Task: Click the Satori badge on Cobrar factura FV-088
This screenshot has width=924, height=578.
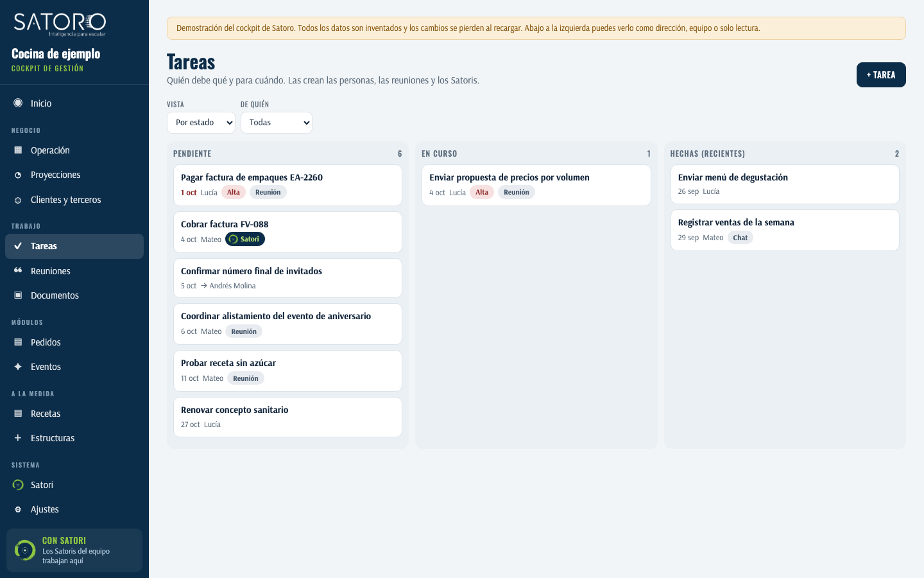Action: click(x=245, y=239)
